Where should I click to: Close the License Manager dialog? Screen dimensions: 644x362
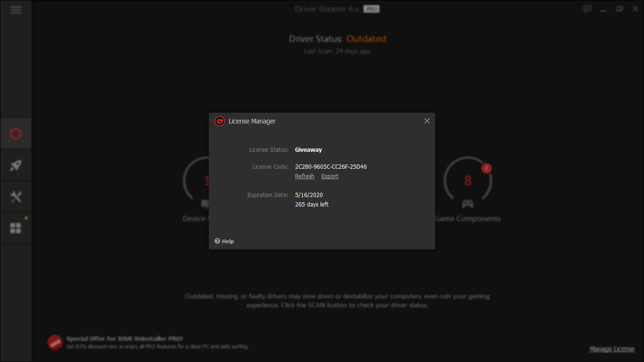coord(427,121)
